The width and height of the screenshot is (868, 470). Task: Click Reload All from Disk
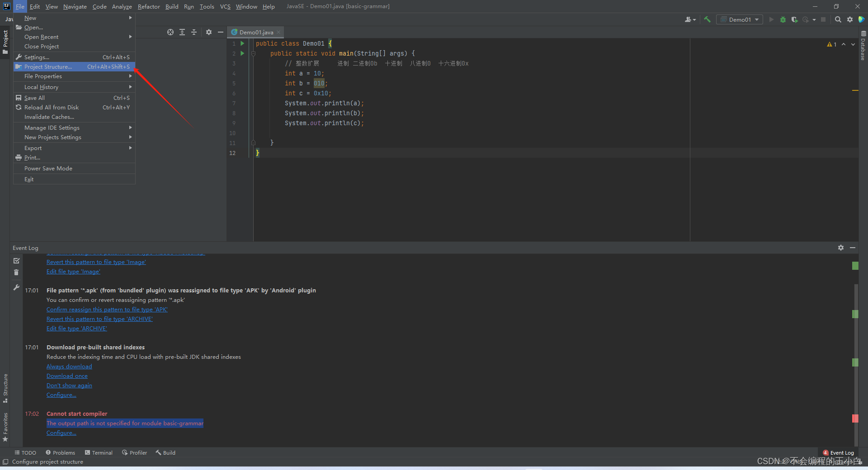pos(75,108)
